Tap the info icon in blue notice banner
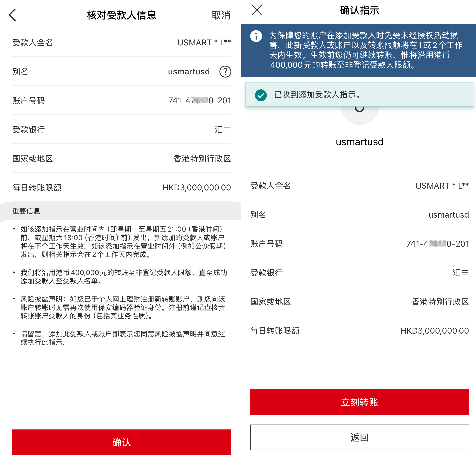This screenshot has width=476, height=463. (x=256, y=36)
